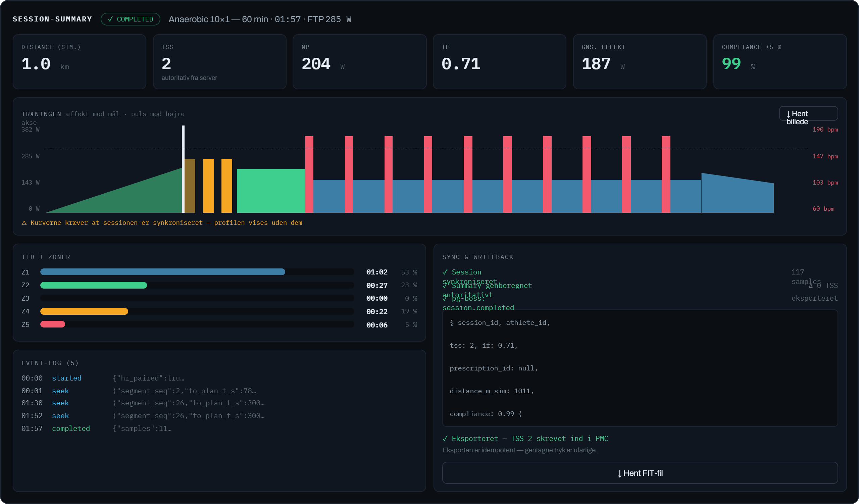Click 'autoritativ fra server' note

point(189,78)
